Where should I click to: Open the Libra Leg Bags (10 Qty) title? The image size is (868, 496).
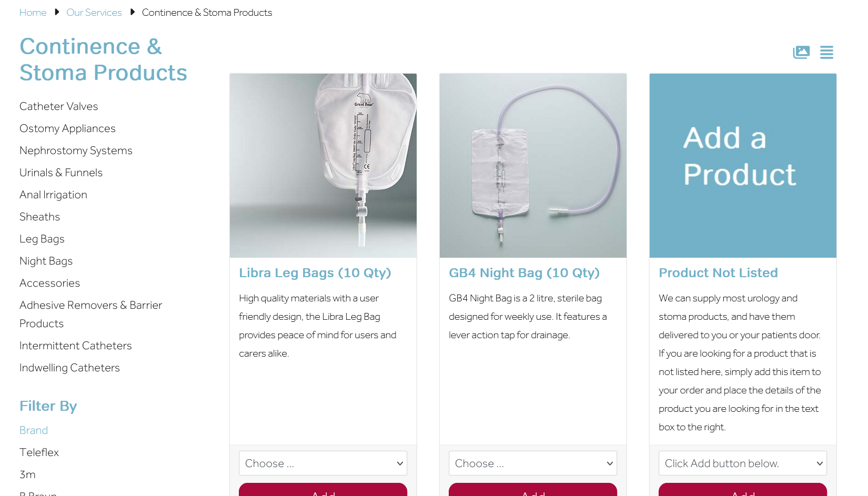tap(315, 273)
